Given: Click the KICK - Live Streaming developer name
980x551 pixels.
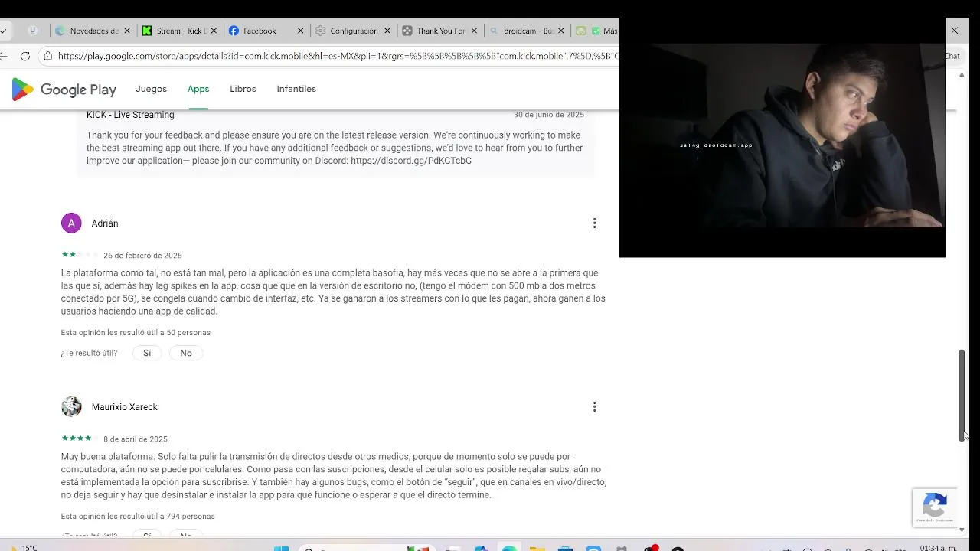Looking at the screenshot, I should 130,115.
